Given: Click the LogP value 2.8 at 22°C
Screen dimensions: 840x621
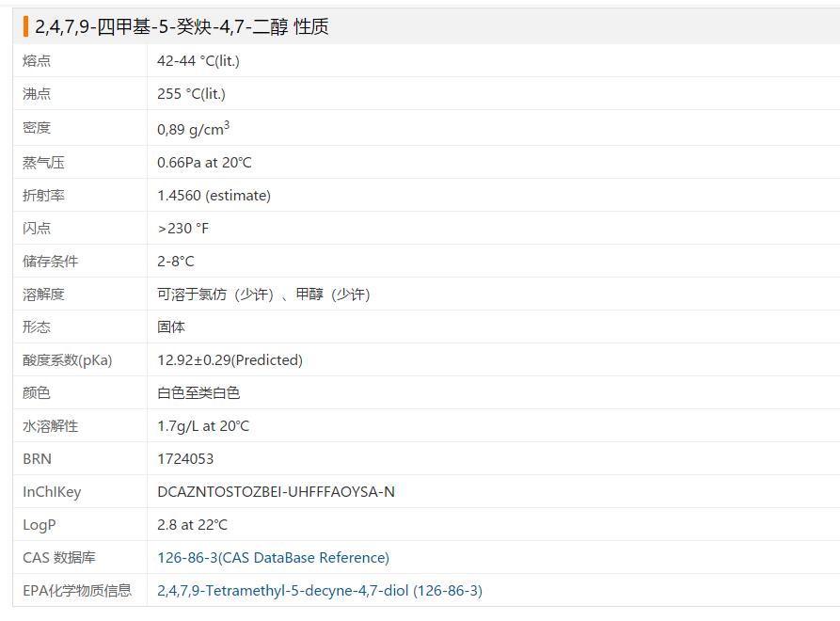Looking at the screenshot, I should (x=192, y=525).
